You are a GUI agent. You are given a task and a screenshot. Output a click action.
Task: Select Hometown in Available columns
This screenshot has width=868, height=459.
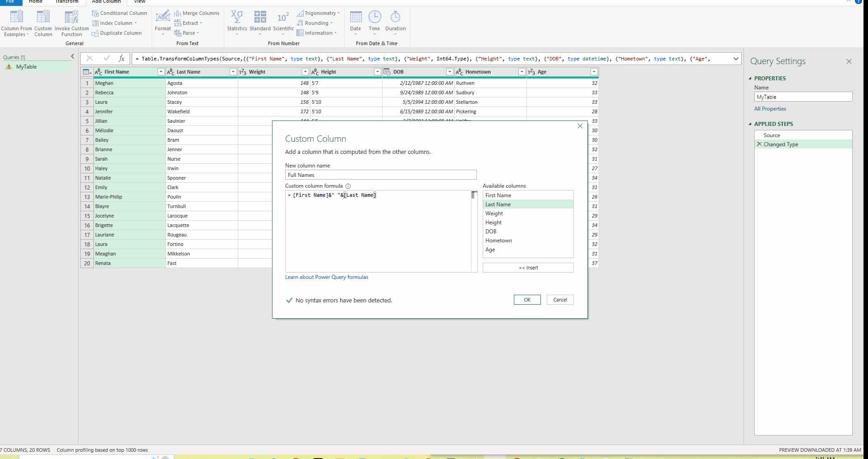coord(528,241)
